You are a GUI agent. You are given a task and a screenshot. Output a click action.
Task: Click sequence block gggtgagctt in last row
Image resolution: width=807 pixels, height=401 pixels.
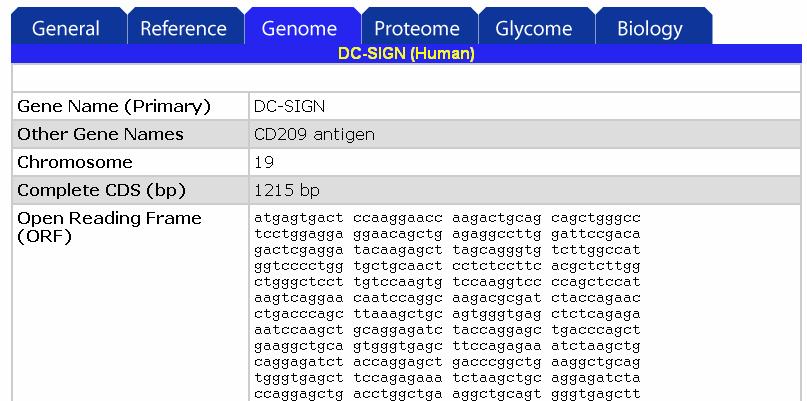(595, 394)
